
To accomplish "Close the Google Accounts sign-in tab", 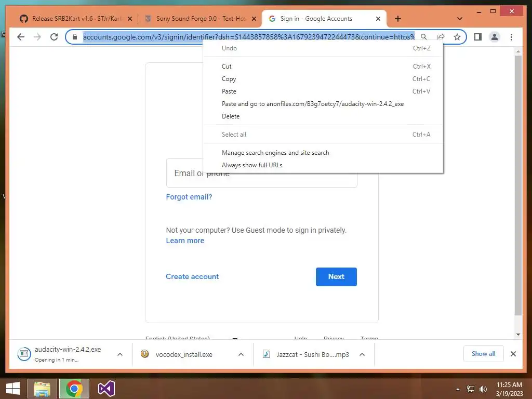I will [378, 19].
